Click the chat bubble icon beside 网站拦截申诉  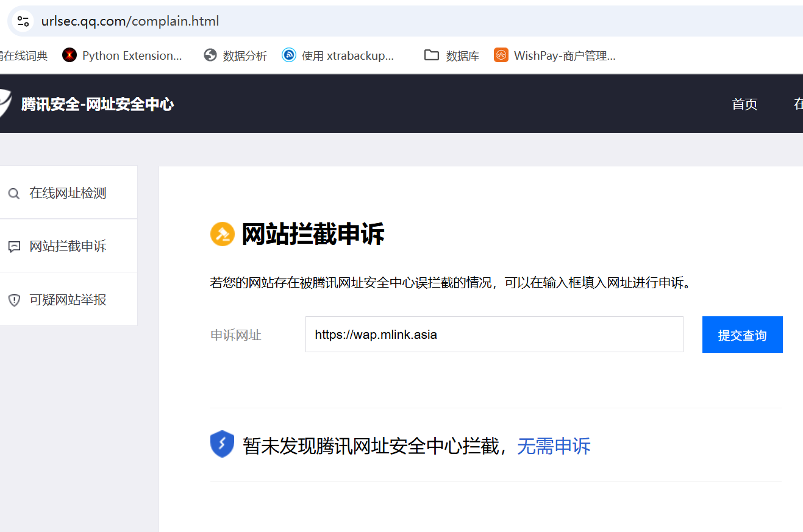[14, 247]
